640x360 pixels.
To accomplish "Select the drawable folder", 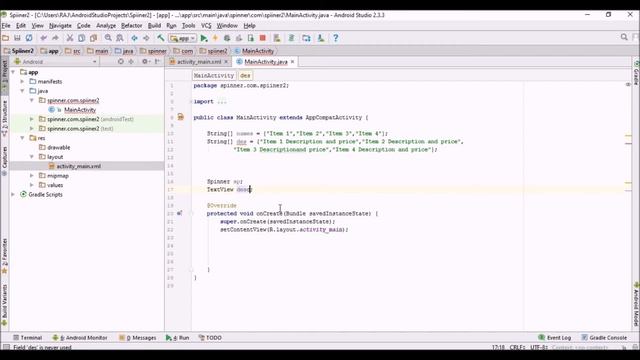I will (x=59, y=147).
